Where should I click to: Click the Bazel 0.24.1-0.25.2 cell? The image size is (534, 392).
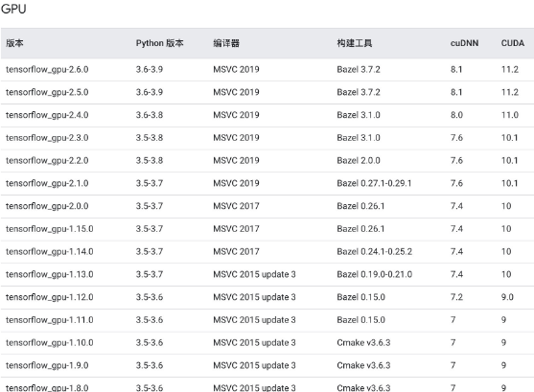click(374, 252)
